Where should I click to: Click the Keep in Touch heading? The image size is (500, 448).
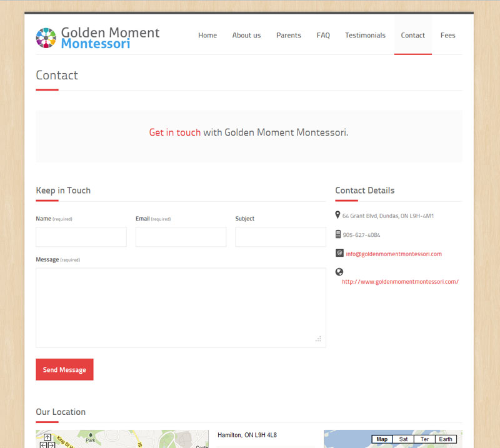(x=63, y=191)
